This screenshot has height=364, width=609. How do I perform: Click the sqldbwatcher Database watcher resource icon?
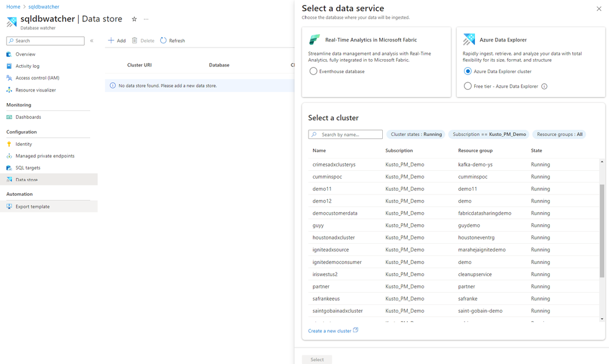click(x=12, y=22)
